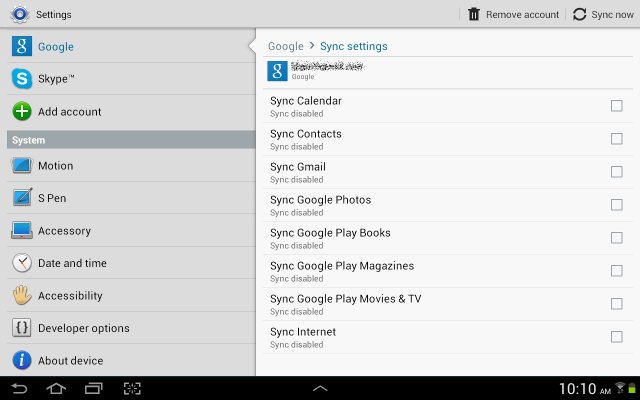This screenshot has height=400, width=640.
Task: Open the Recent apps button
Action: pyautogui.click(x=93, y=388)
